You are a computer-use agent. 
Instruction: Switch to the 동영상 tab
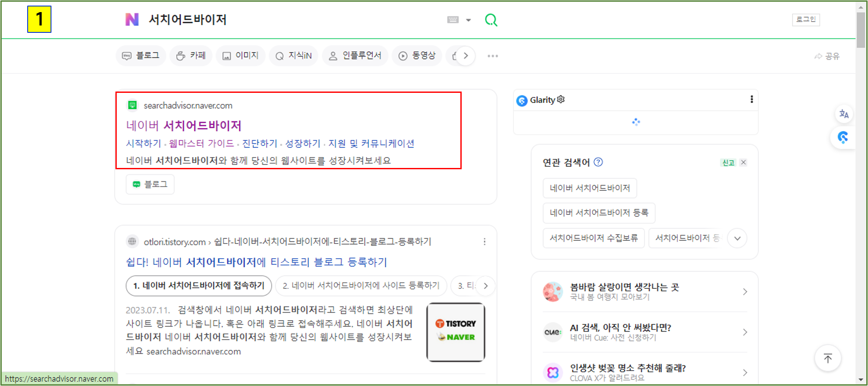click(x=417, y=56)
